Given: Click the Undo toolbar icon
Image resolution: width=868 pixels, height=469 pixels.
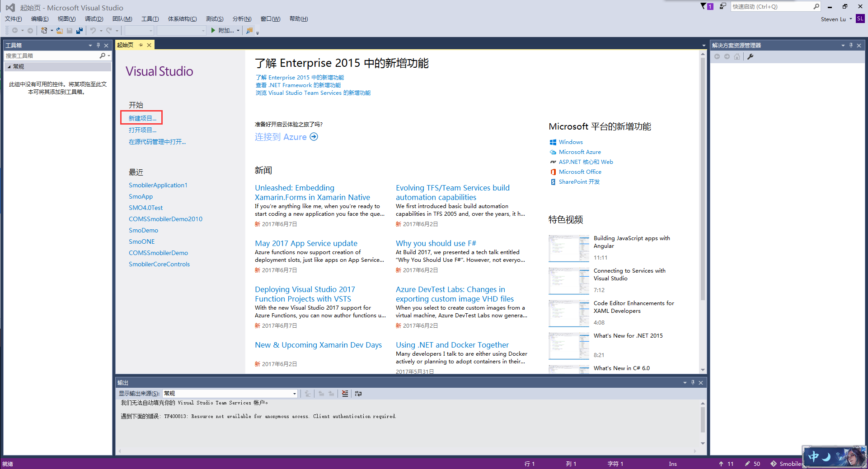Looking at the screenshot, I should tap(93, 30).
